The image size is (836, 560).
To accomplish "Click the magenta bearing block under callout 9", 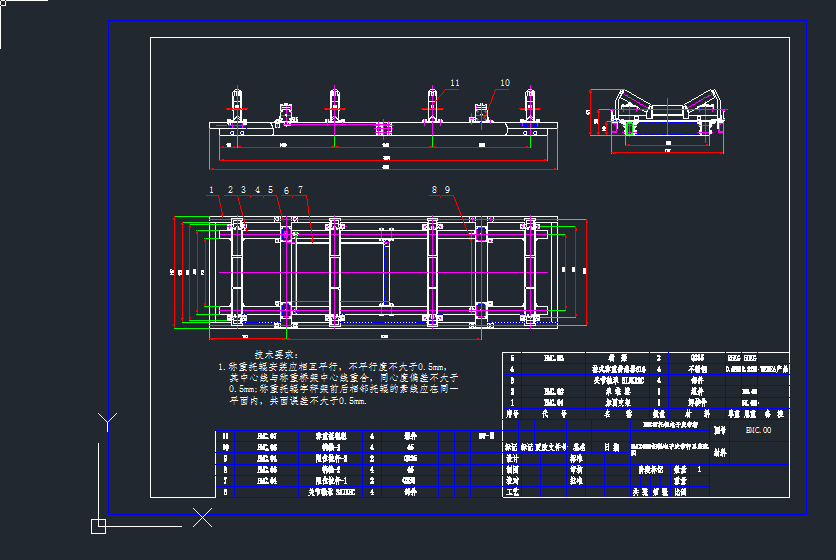I will pos(481,235).
